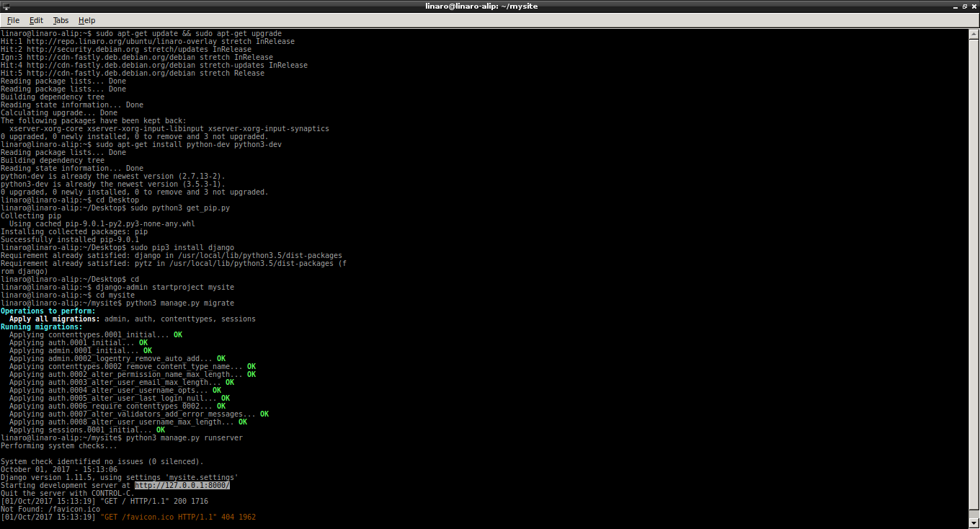Screen dimensions: 980x529
Task: Click 'Applying admin.0002_logentry_remove_auto_add' line
Action: click(x=117, y=359)
